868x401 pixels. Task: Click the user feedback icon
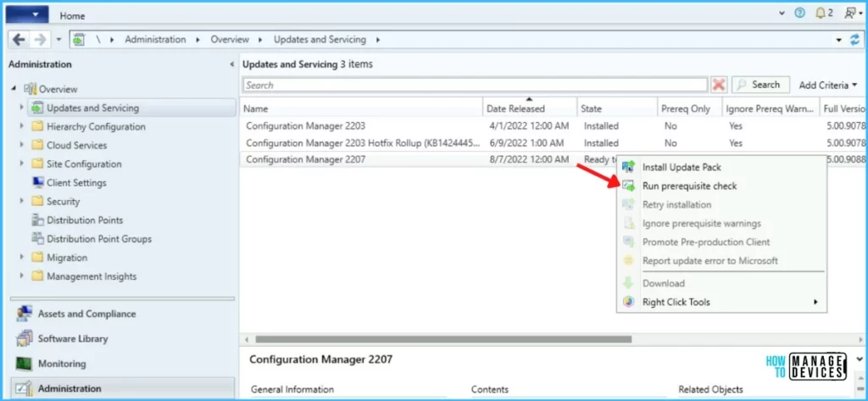click(851, 14)
